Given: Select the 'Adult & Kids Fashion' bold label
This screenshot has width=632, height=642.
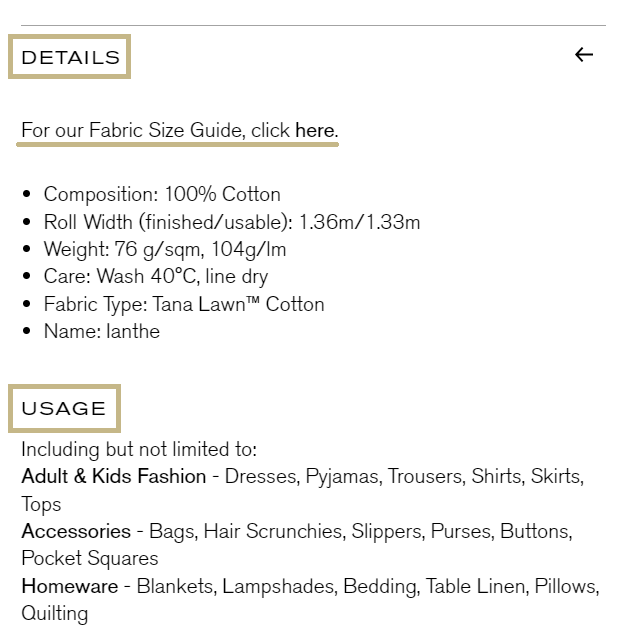Looking at the screenshot, I should (113, 476).
